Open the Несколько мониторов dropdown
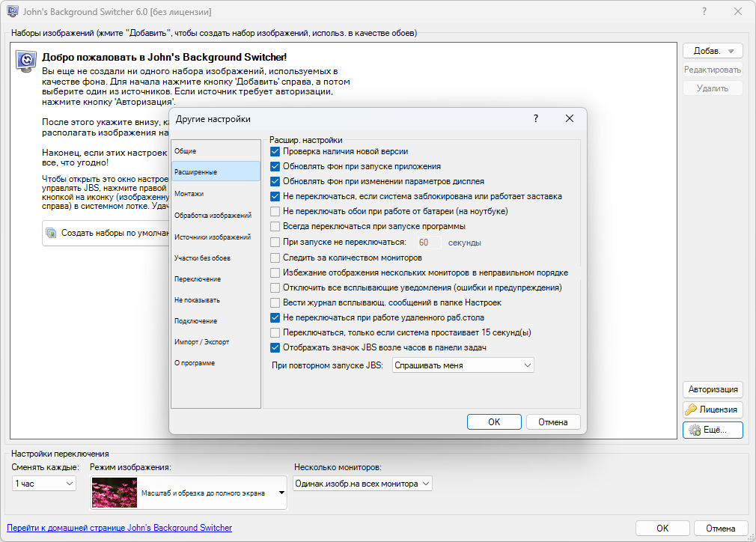The height and width of the screenshot is (542, 756). [x=362, y=484]
